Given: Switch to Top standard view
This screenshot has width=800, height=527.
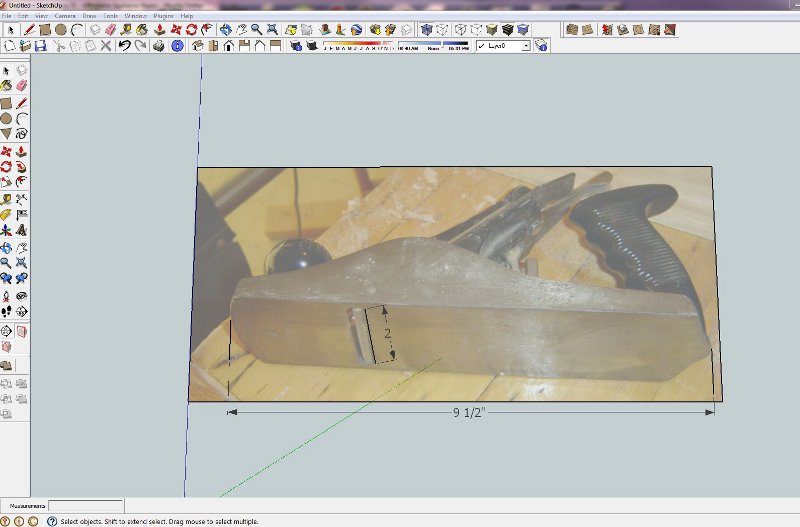Looking at the screenshot, I should click(213, 46).
